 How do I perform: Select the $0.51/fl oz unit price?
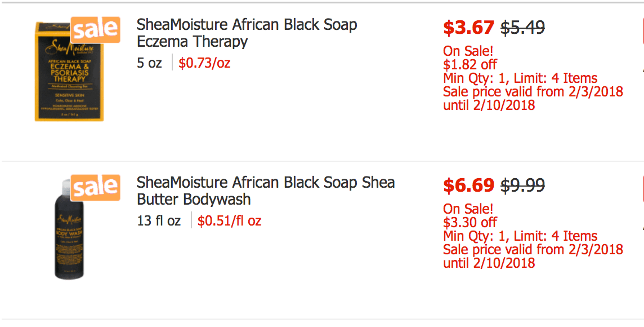[x=229, y=220]
